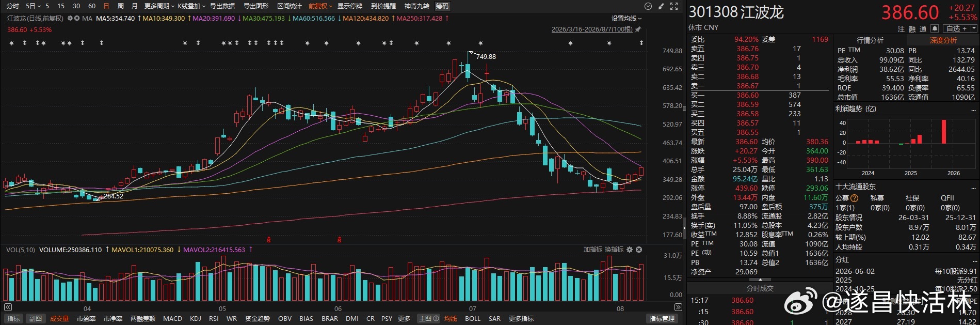The height and width of the screenshot is (325, 980).
Task: Jump the chart to the later period
Action: coord(679,307)
